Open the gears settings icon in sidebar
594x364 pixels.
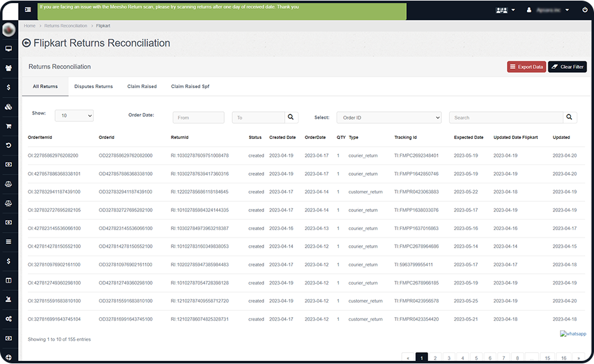8,319
